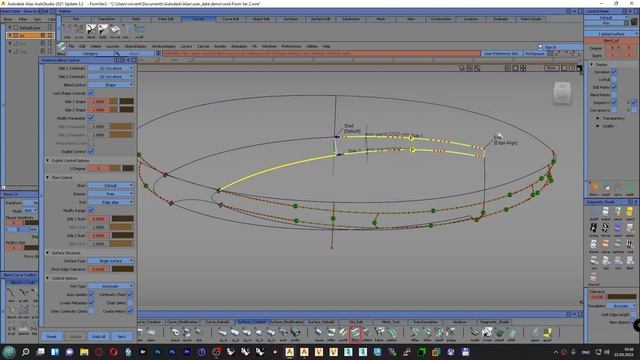The width and height of the screenshot is (640, 360).
Task: Expand Transparency section in Control Panel
Action: tap(598, 118)
